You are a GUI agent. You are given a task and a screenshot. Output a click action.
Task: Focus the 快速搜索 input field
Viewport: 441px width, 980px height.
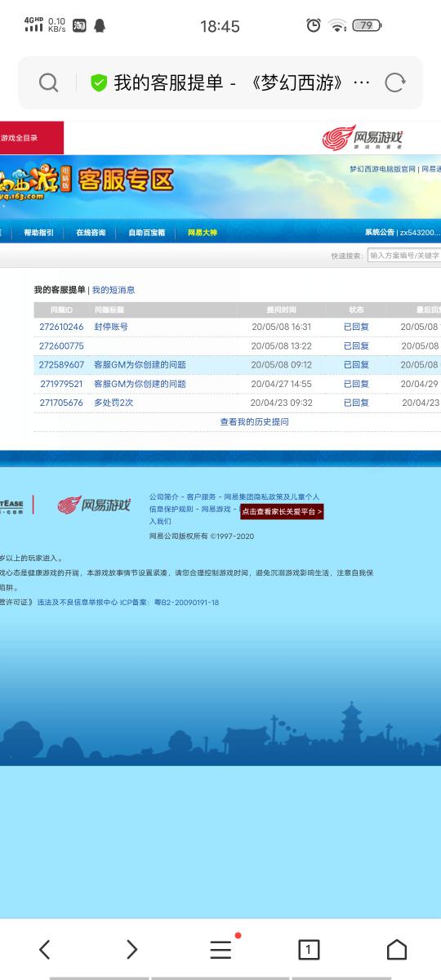coord(404,256)
